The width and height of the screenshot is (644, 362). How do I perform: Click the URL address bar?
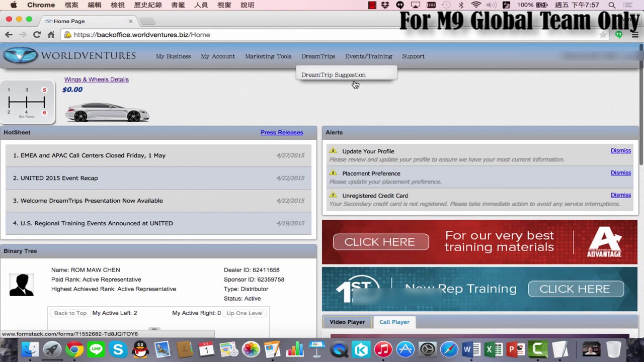335,35
